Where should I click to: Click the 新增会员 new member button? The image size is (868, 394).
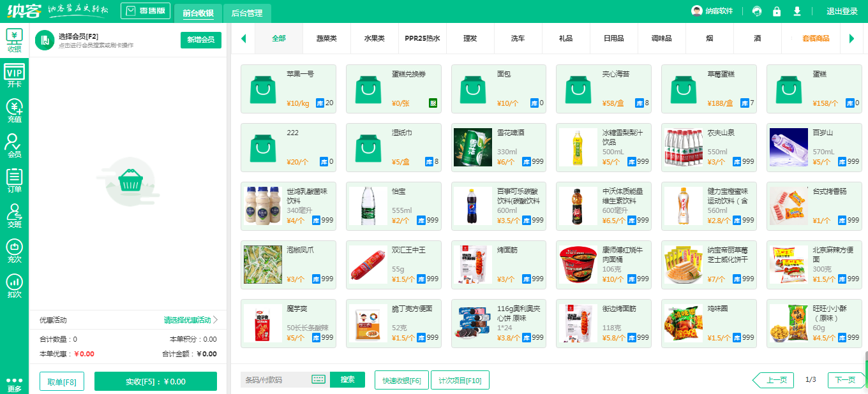click(x=200, y=40)
